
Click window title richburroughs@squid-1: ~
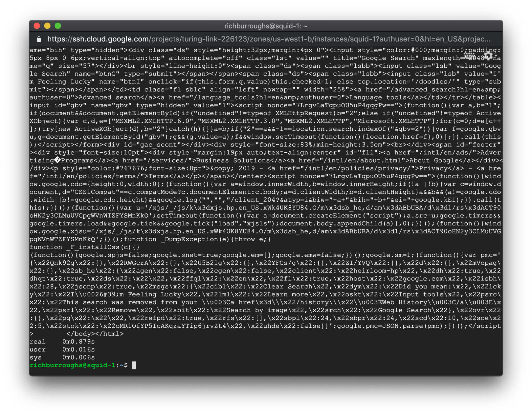point(266,26)
